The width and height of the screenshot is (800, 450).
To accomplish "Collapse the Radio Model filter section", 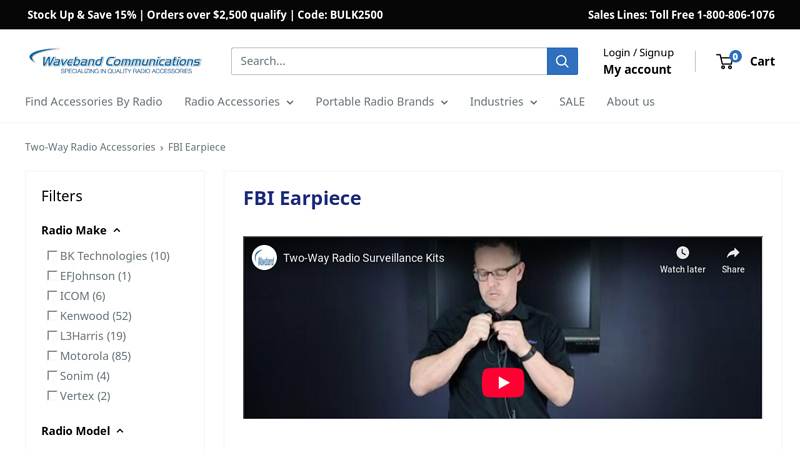I will [83, 431].
